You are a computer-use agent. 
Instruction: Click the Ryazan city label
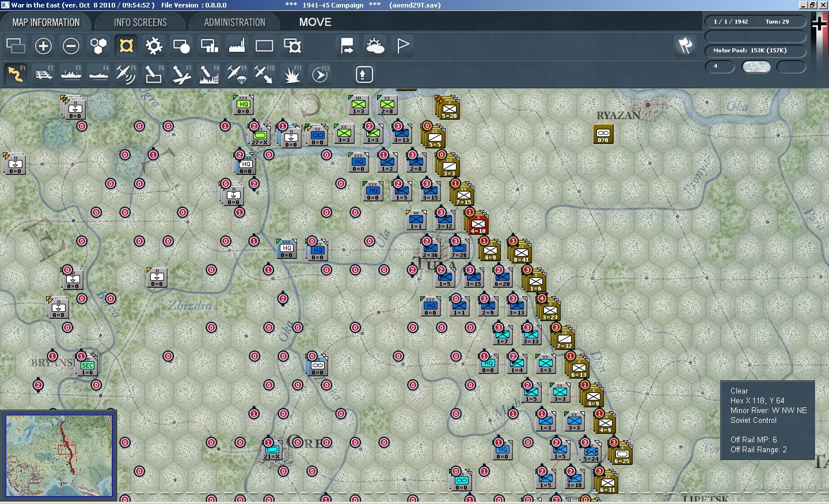[x=618, y=115]
